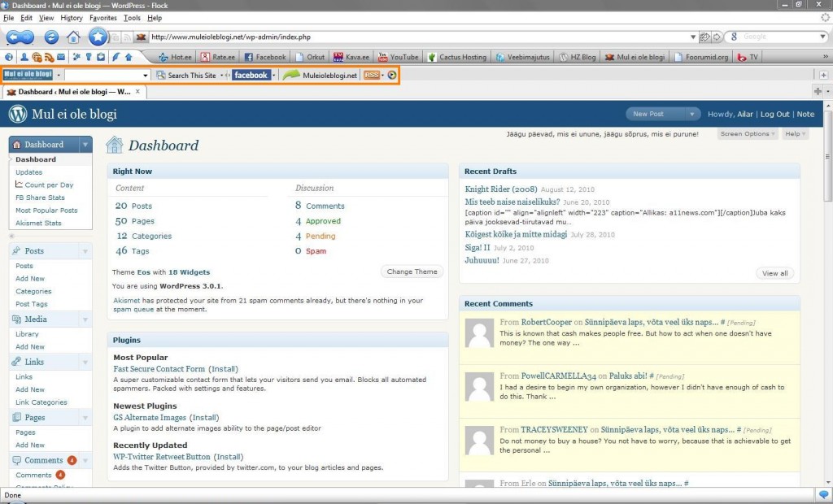Click the back/forward navigation button

click(x=20, y=37)
